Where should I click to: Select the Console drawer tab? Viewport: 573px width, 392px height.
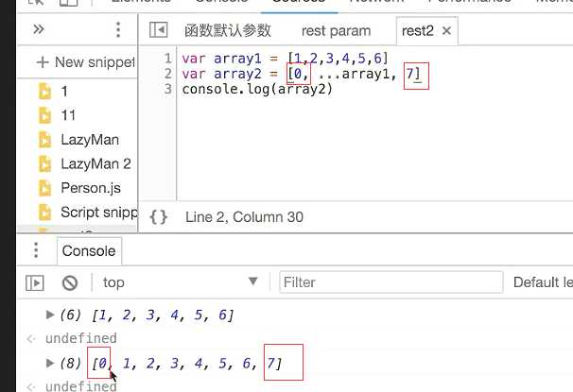tap(89, 251)
